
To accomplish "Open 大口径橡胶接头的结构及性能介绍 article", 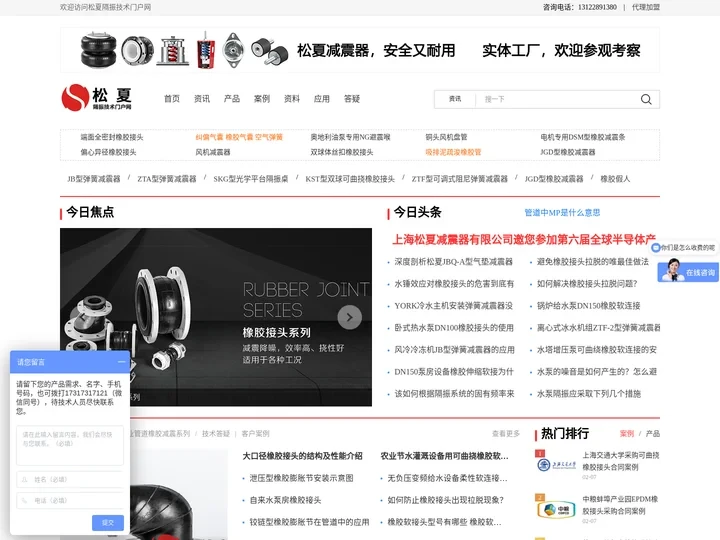I will 302,456.
